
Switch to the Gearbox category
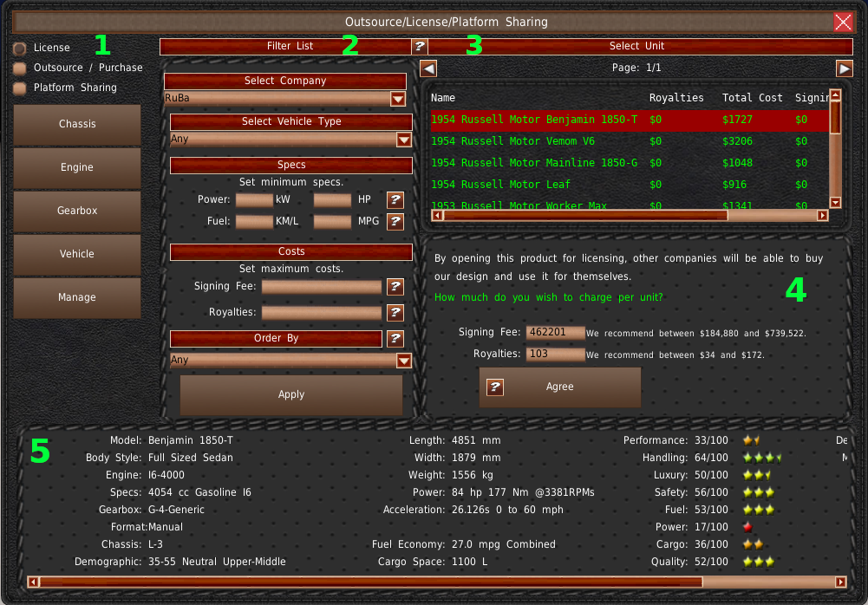[77, 211]
